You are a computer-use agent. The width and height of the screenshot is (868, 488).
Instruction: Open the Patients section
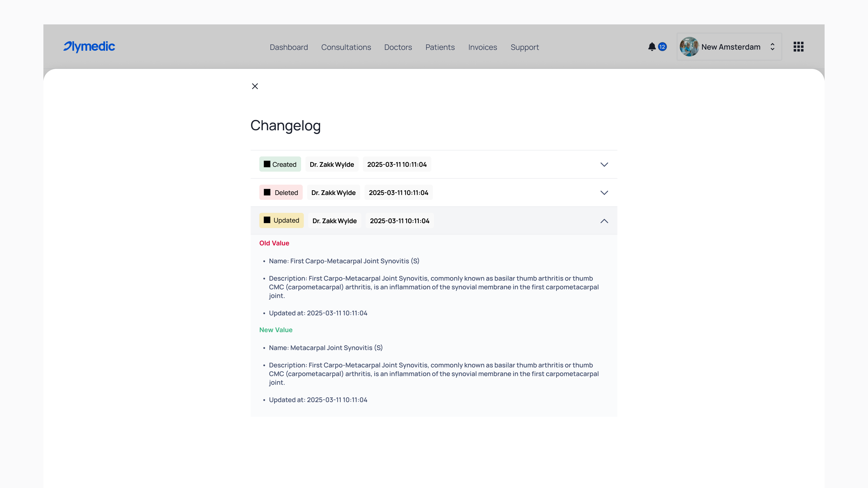point(440,47)
